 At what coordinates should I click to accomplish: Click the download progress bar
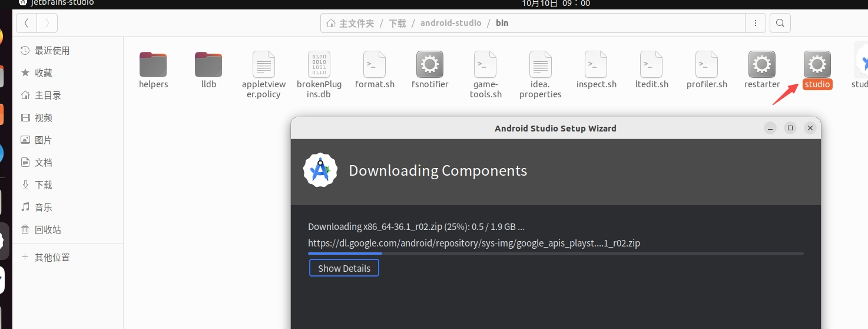click(x=556, y=254)
